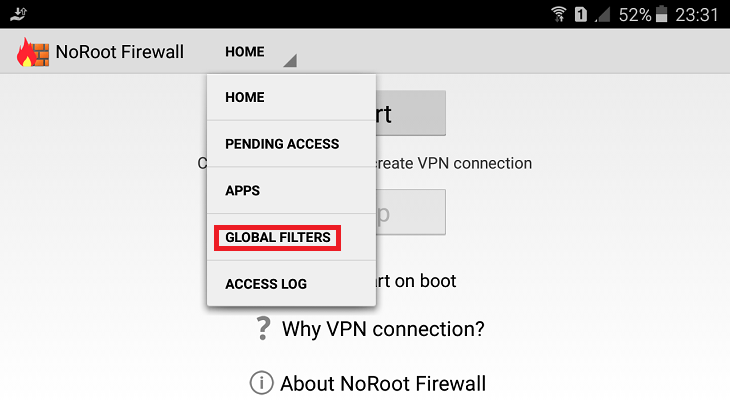Tap the greyed-out Stop button
Viewport: 730px width, 410px height.
click(410, 212)
